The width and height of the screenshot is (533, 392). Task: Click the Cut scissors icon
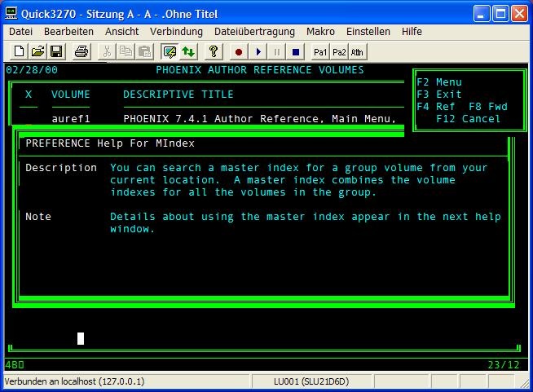107,51
